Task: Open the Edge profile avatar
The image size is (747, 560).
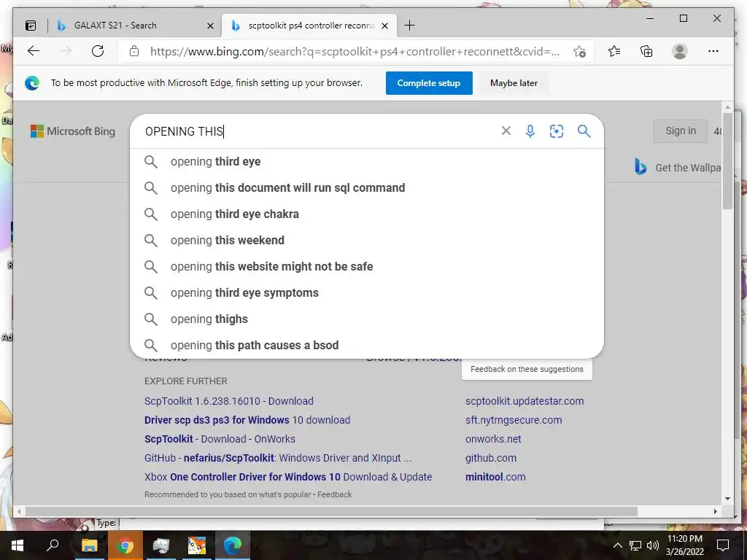Action: [x=680, y=52]
